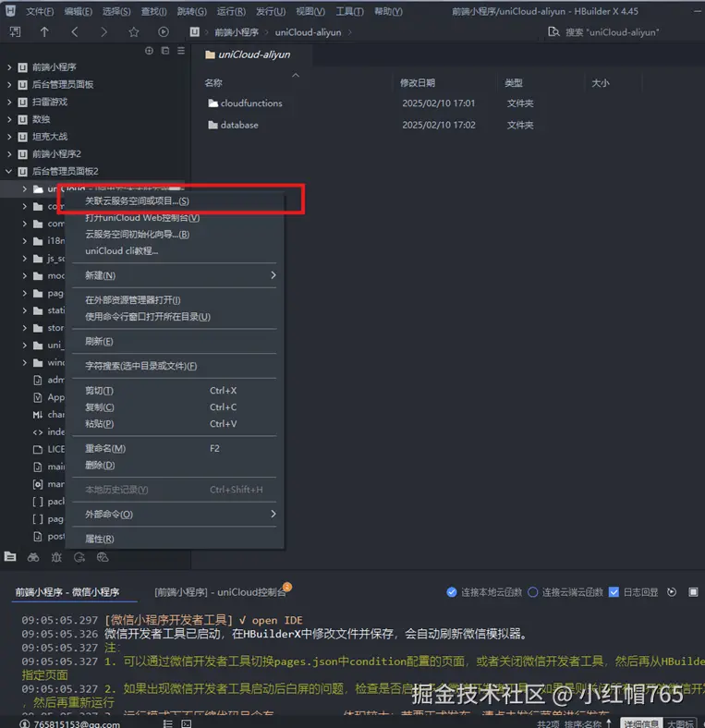Choose 在外部资源管理器打开 menu entry

(175, 300)
